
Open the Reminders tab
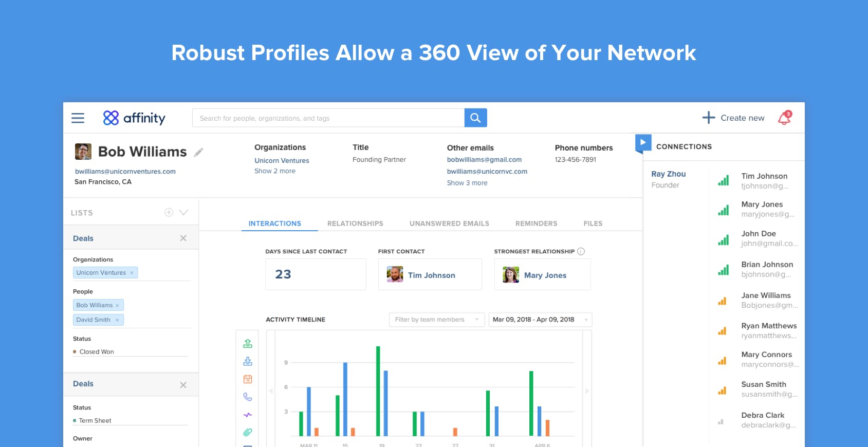[536, 223]
